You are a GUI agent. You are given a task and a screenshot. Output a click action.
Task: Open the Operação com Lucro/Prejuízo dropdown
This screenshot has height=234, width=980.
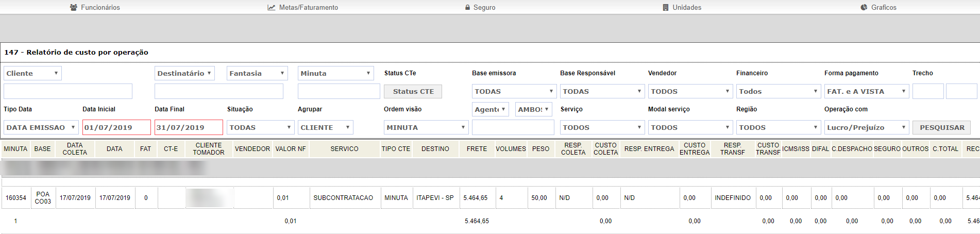867,127
